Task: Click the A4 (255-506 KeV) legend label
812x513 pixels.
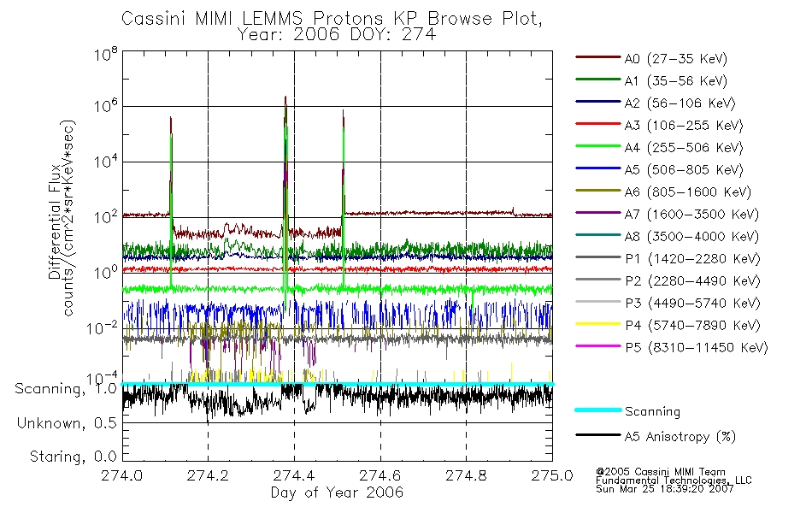Action: (684, 148)
